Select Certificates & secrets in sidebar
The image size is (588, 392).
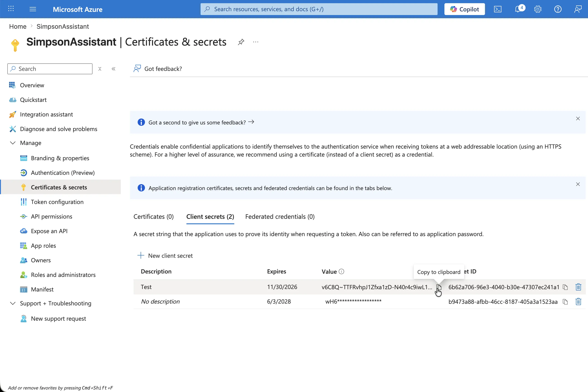click(x=59, y=187)
